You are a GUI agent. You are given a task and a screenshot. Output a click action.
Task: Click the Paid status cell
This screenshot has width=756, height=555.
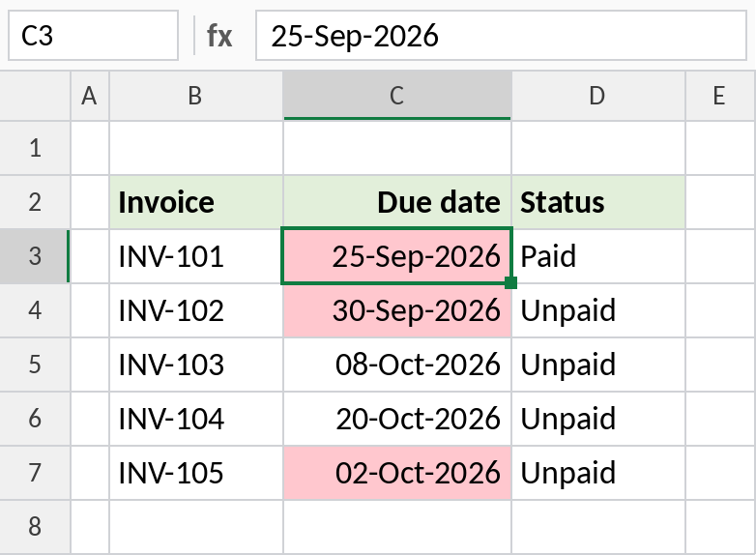point(598,256)
